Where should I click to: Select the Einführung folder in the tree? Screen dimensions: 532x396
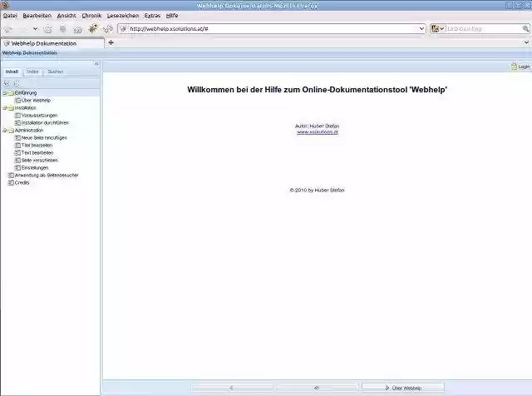(x=26, y=92)
